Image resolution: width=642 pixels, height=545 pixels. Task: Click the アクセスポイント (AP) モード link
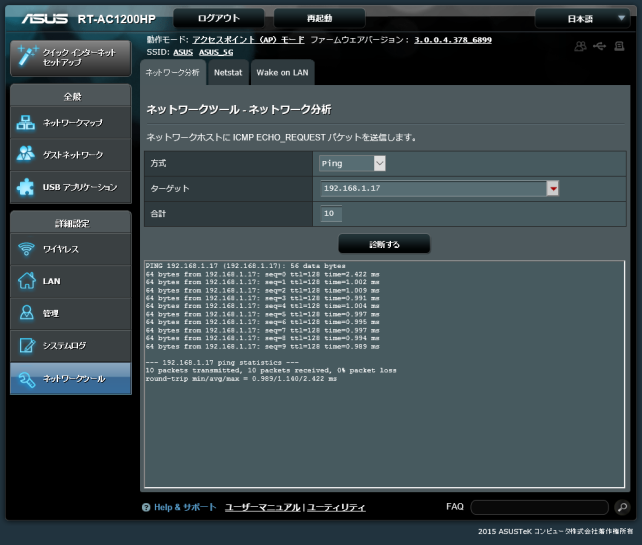pyautogui.click(x=249, y=40)
